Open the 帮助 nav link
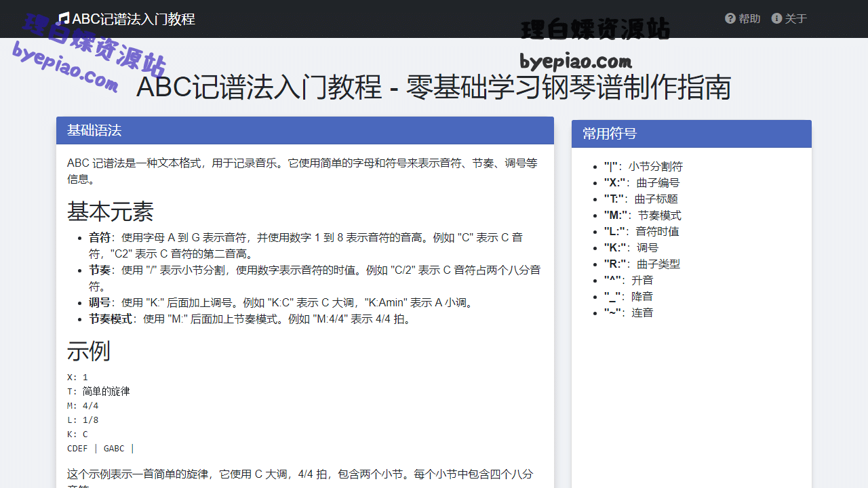868x488 pixels. (743, 18)
